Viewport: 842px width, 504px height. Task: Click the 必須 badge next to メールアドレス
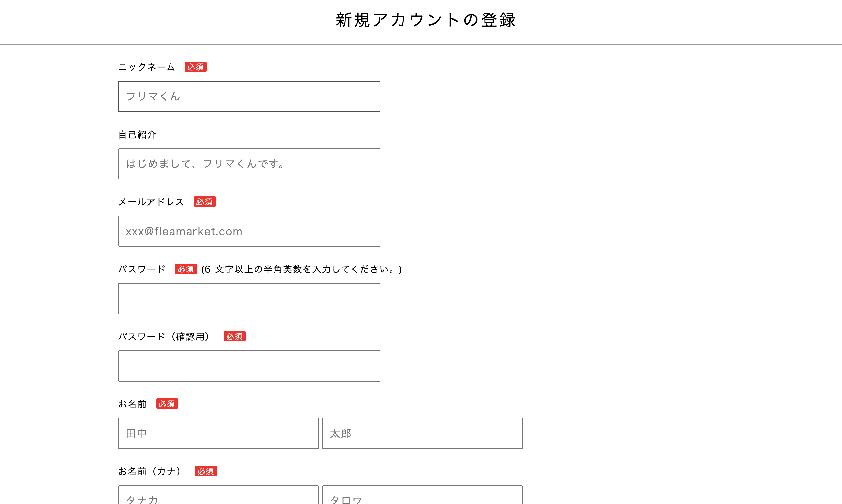(x=205, y=202)
